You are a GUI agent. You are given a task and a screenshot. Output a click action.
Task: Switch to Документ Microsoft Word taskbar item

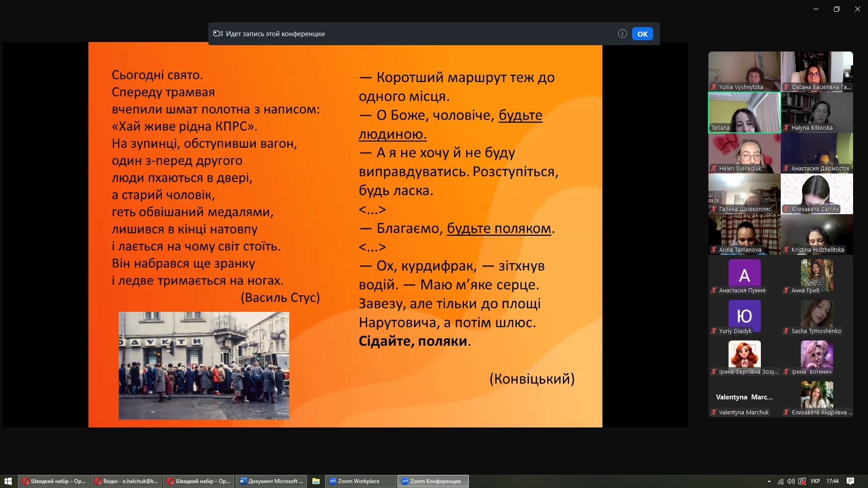click(x=271, y=481)
